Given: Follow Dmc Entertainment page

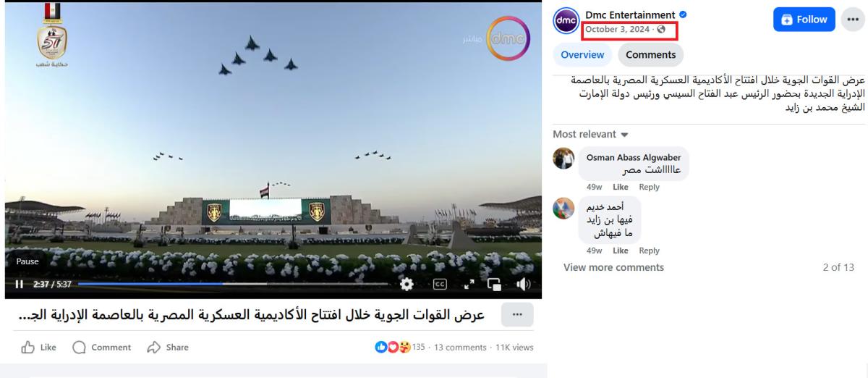Looking at the screenshot, I should (x=804, y=20).
